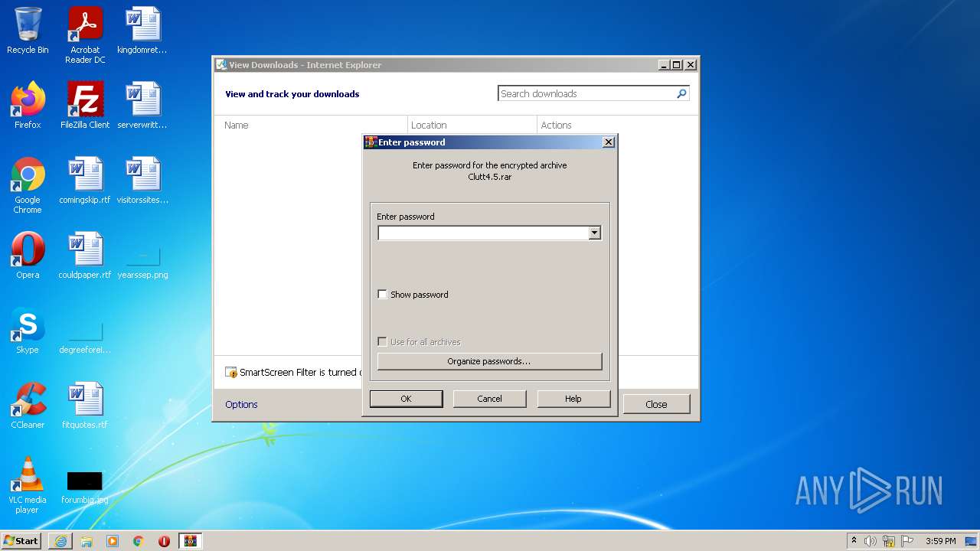Open Acrobat Reader DC shortcut

[x=85, y=35]
